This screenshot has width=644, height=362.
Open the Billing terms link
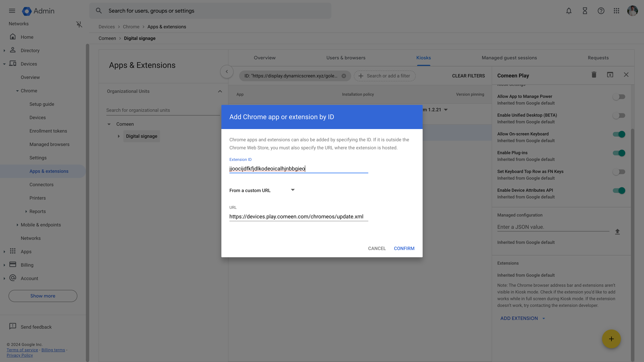(53, 350)
